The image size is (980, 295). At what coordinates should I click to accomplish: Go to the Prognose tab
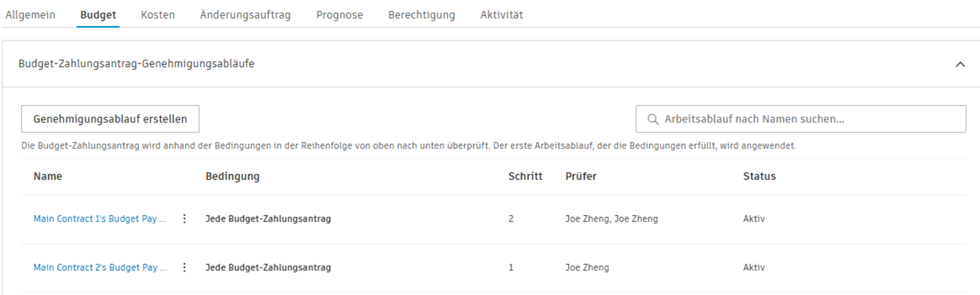[340, 15]
